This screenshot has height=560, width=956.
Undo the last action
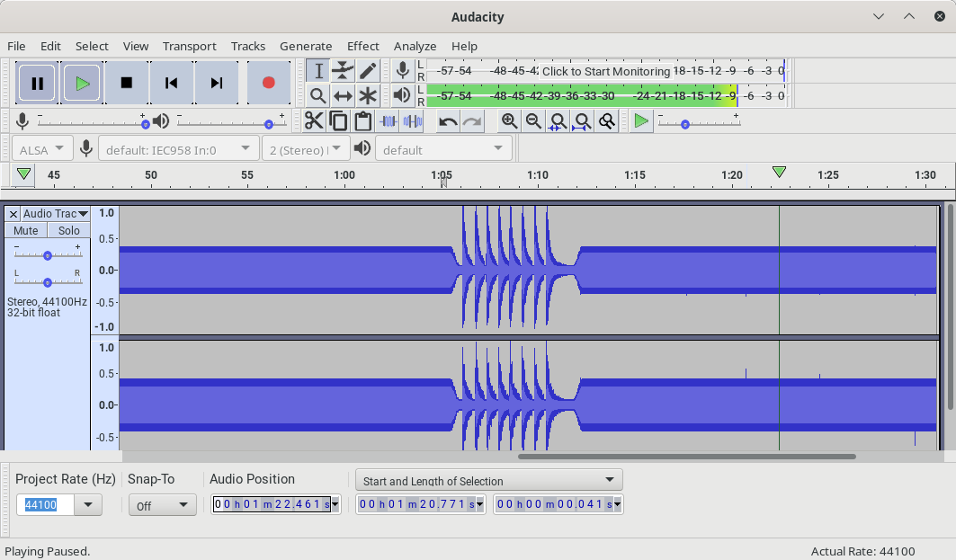coord(448,121)
